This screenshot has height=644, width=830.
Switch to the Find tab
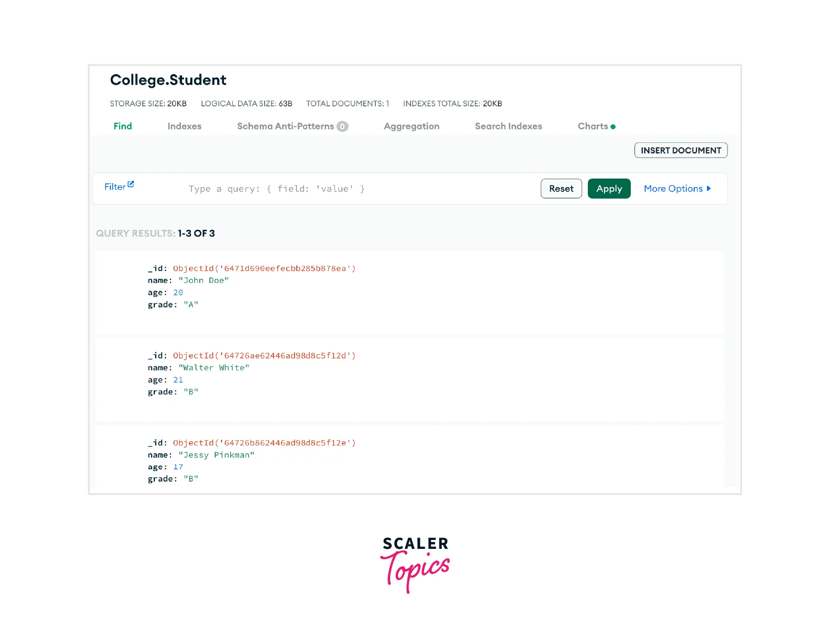tap(123, 126)
